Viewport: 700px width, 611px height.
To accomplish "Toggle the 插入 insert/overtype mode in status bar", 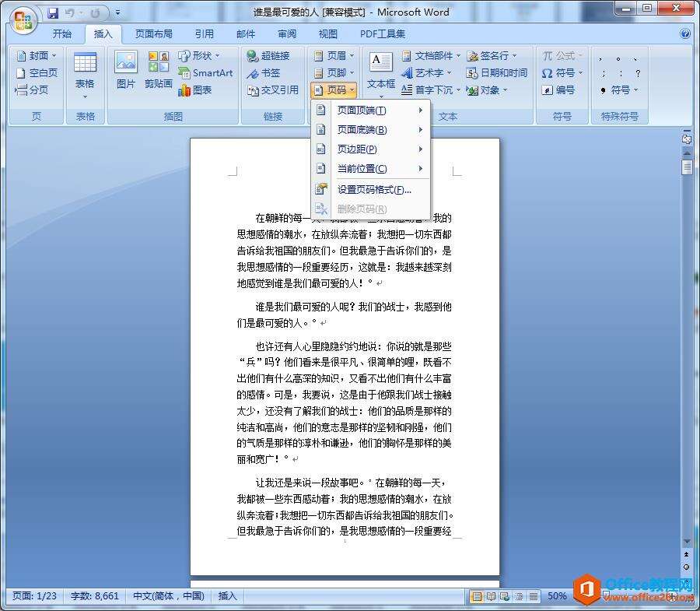I will click(x=227, y=596).
